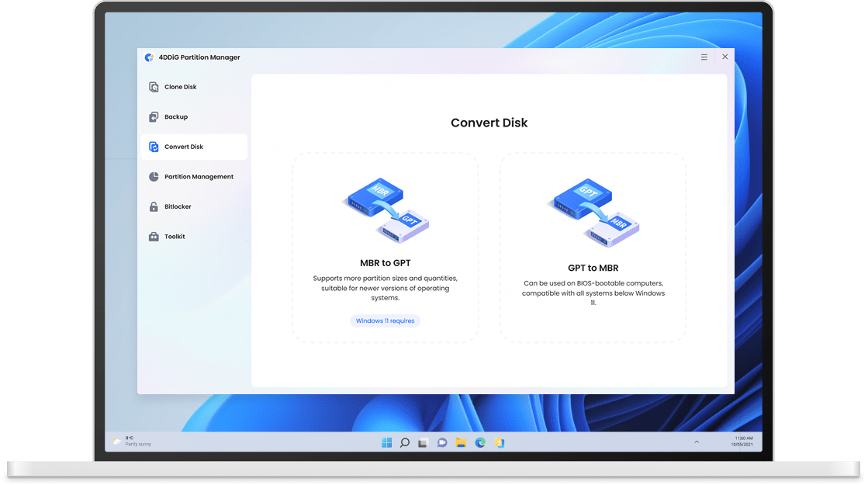
Task: Click the Bitlocker padlock icon
Action: tap(154, 206)
